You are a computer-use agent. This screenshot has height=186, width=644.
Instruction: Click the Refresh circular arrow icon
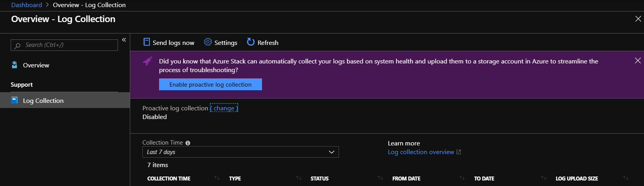click(251, 42)
